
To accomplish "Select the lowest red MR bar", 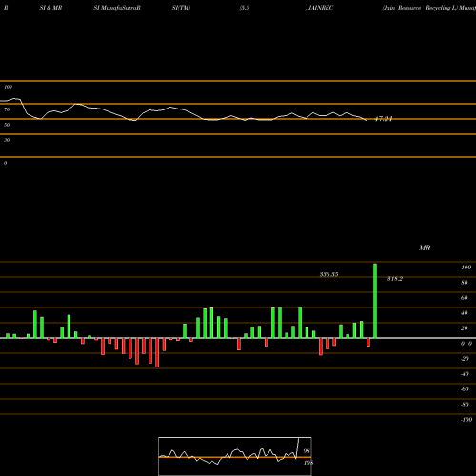I will click(157, 352).
